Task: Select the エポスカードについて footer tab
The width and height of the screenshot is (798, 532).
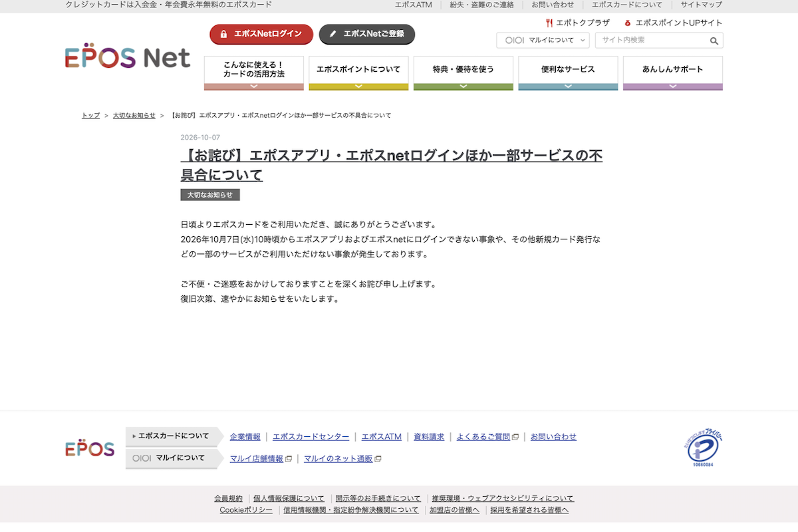Action: (174, 437)
